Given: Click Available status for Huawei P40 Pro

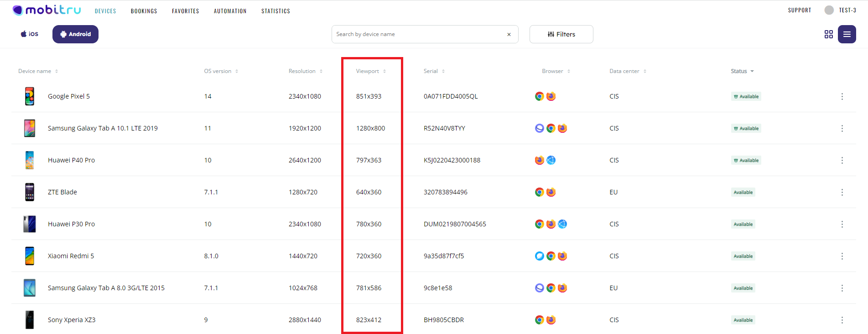Looking at the screenshot, I should pos(746,160).
